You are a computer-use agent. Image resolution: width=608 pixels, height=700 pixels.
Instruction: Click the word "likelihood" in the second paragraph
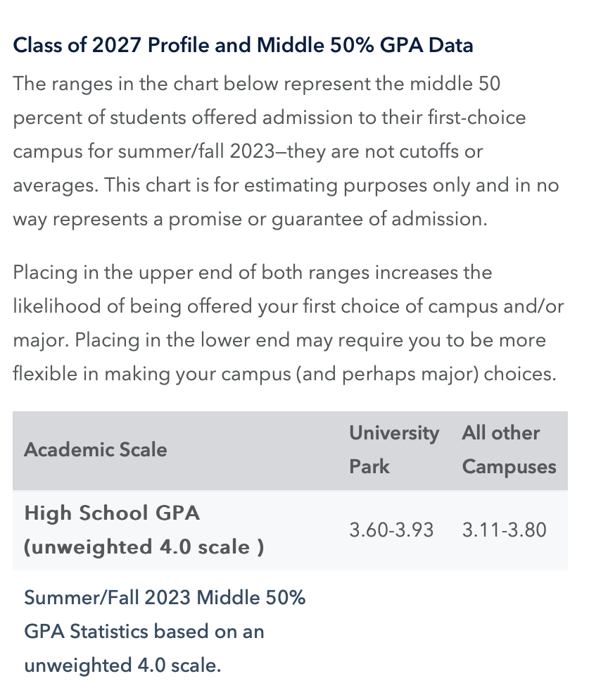click(x=54, y=306)
